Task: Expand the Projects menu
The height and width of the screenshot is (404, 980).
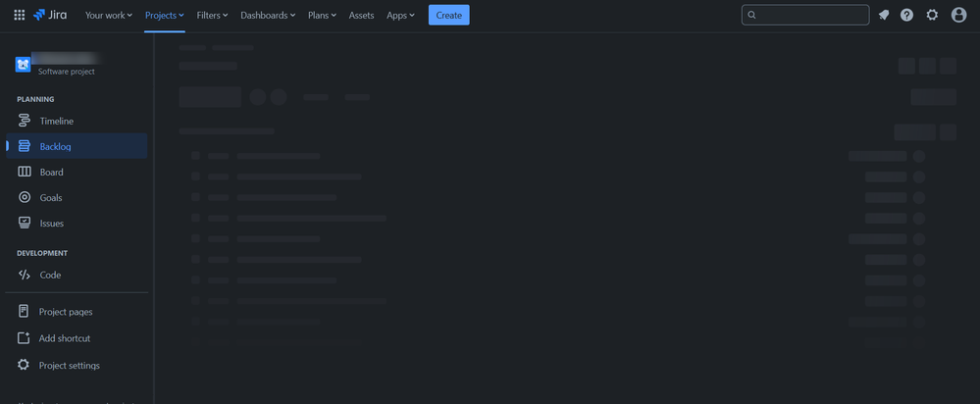Action: pos(165,15)
